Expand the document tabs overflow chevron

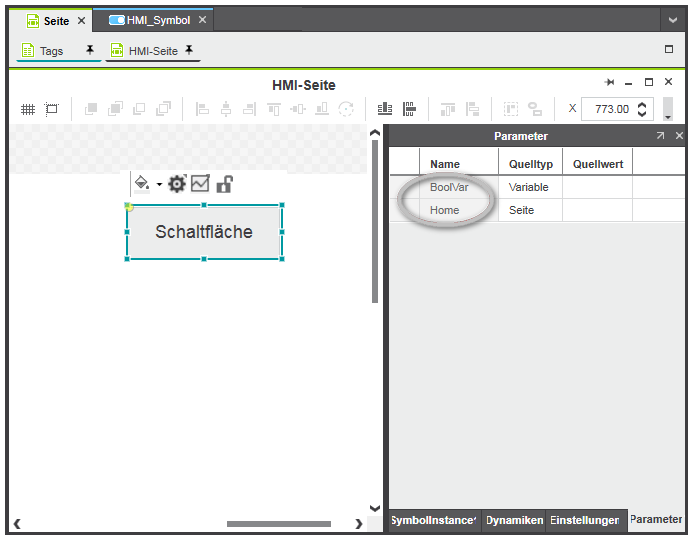(x=673, y=20)
